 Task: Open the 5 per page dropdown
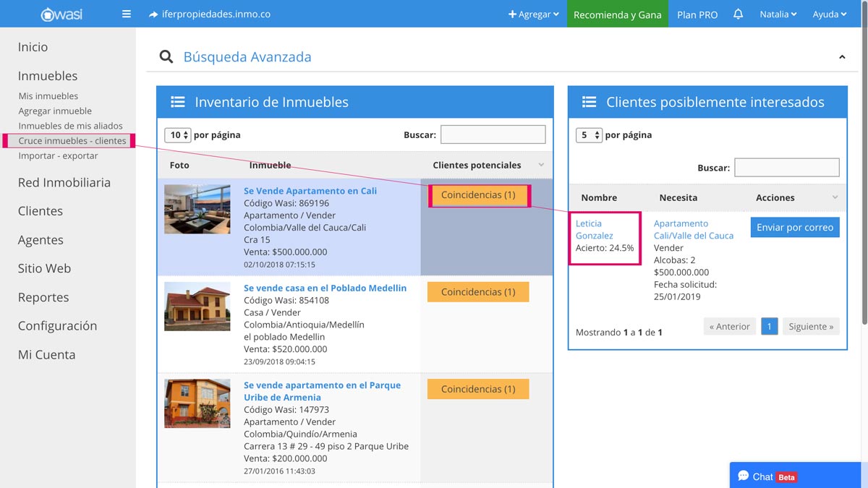[589, 134]
